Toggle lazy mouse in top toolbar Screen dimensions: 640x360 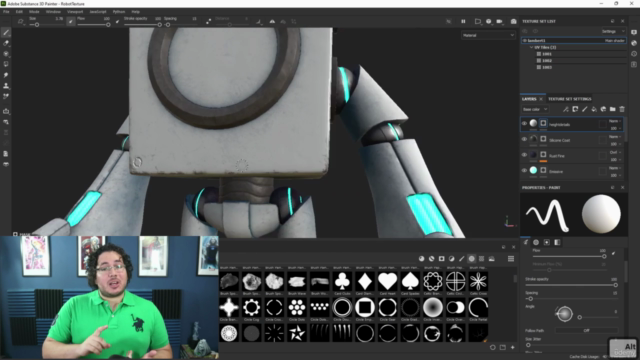[x=209, y=22]
